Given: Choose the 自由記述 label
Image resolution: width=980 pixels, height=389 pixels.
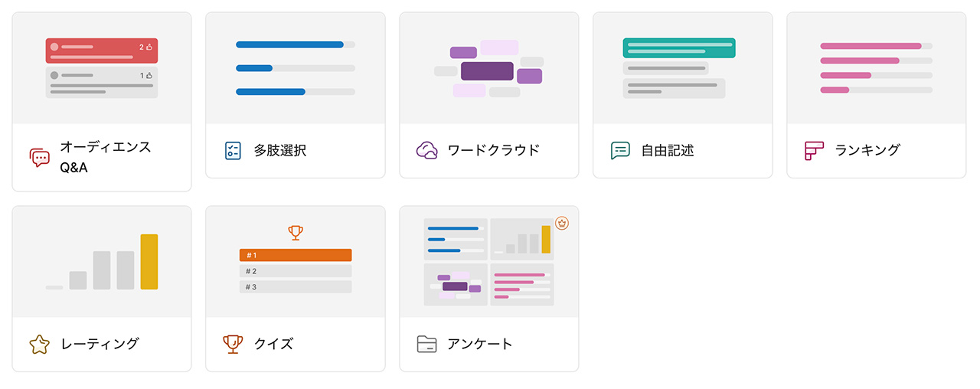Looking at the screenshot, I should [x=668, y=150].
